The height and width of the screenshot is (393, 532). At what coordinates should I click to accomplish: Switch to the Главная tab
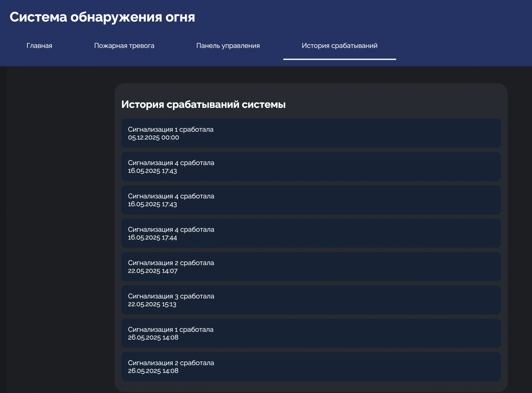[39, 45]
